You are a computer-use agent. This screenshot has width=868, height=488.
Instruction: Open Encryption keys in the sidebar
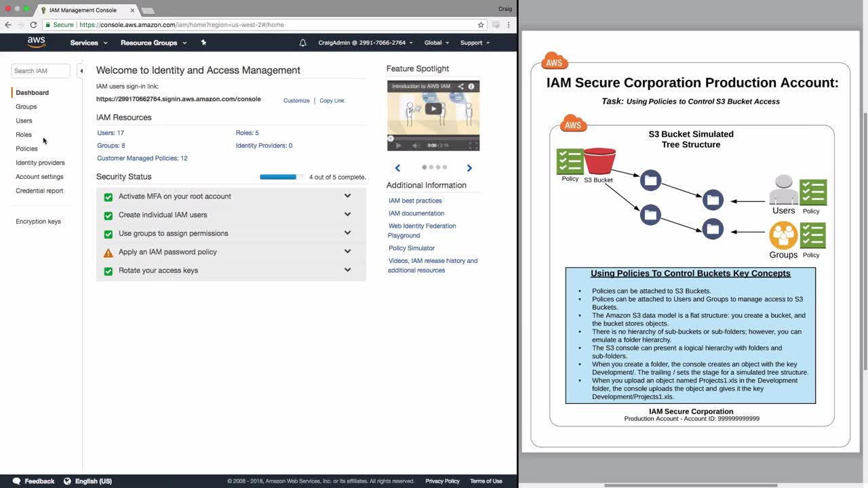point(38,222)
